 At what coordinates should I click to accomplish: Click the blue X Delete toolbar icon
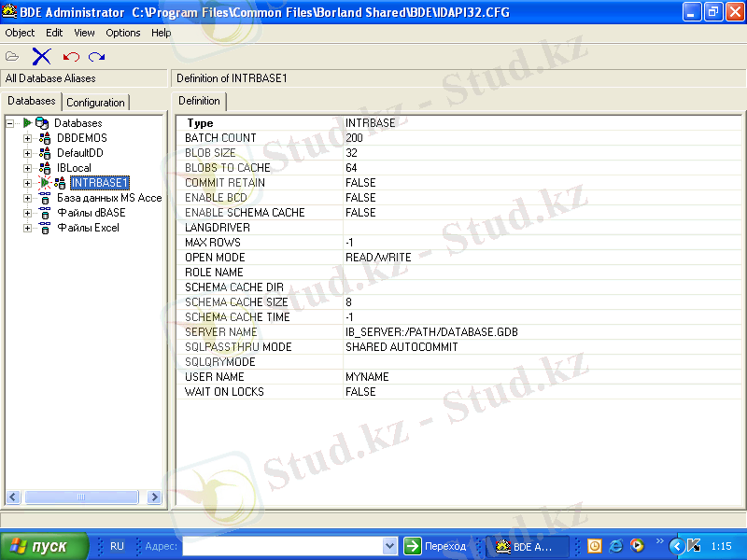41,57
